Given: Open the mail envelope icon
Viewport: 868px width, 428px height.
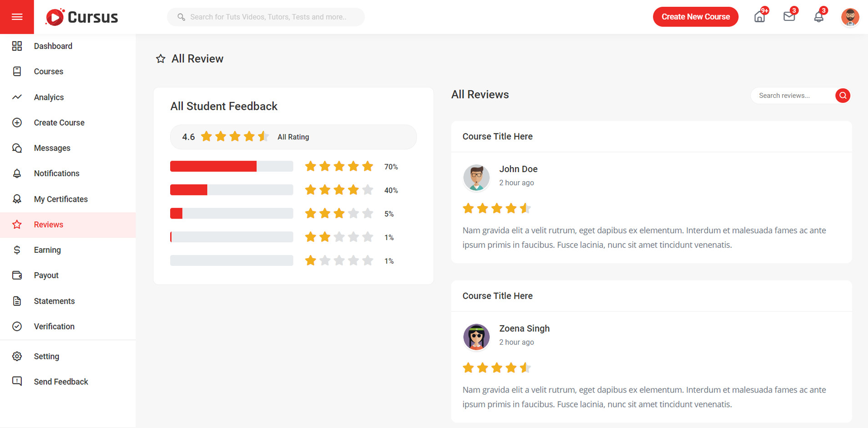Looking at the screenshot, I should (x=789, y=17).
